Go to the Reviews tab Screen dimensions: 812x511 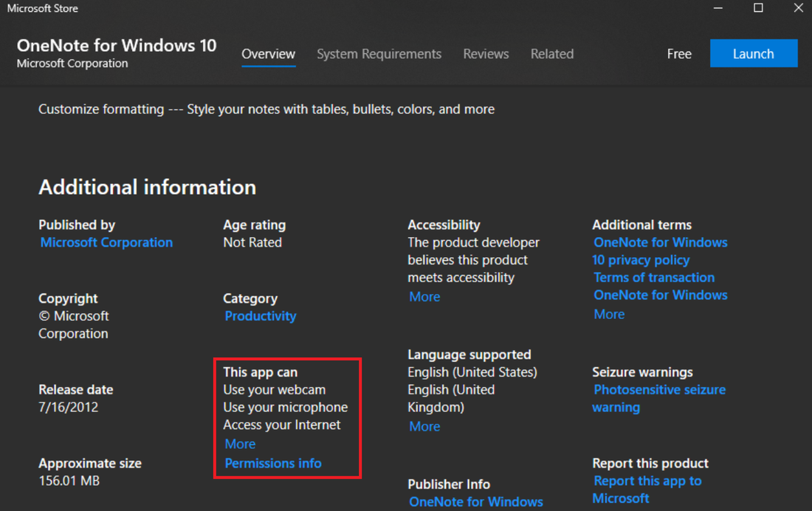pyautogui.click(x=486, y=54)
